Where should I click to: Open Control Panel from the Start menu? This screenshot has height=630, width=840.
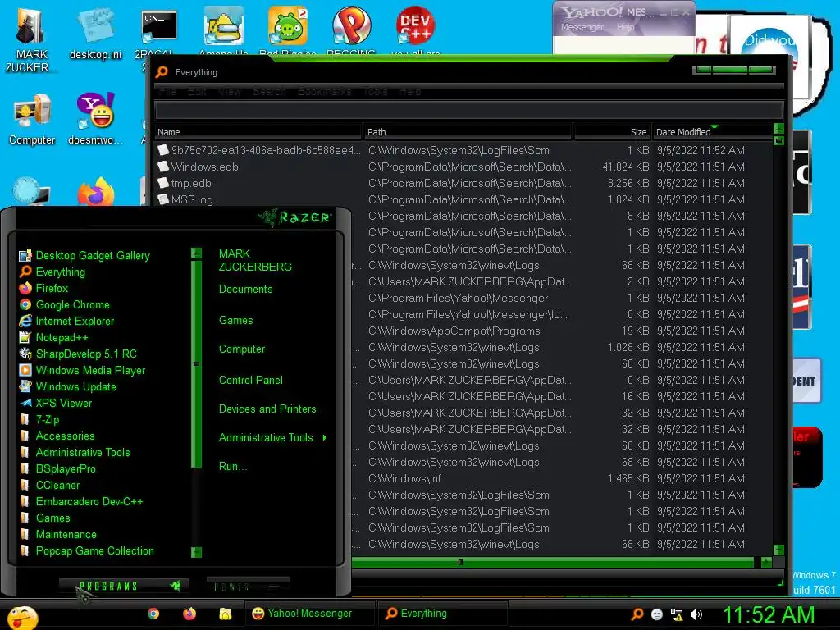tap(251, 381)
